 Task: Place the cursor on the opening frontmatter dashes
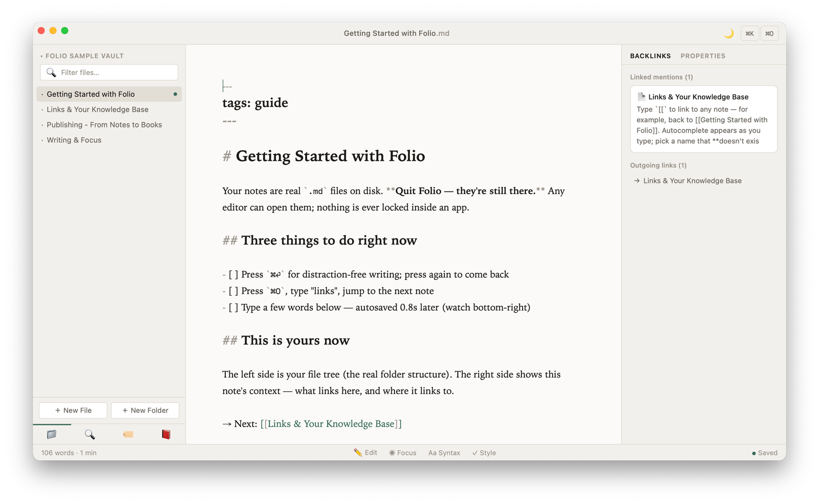click(227, 86)
